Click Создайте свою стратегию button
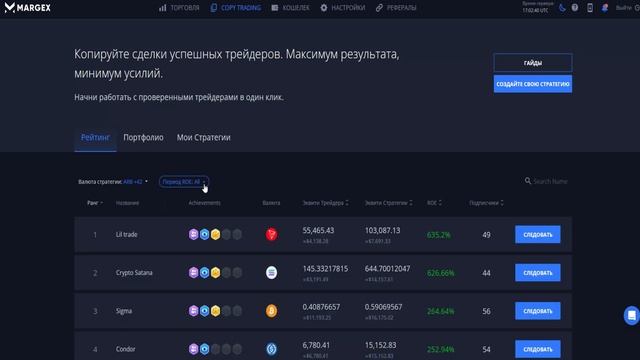 [x=533, y=84]
